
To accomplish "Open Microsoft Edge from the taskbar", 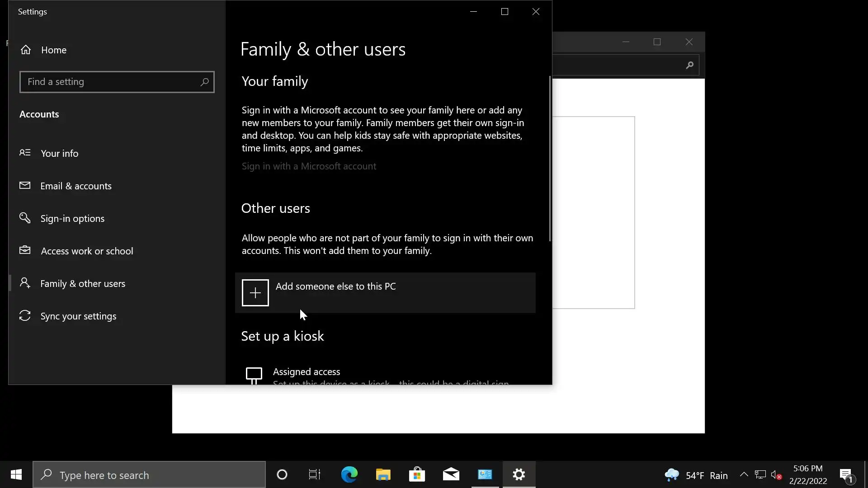I will (x=349, y=474).
